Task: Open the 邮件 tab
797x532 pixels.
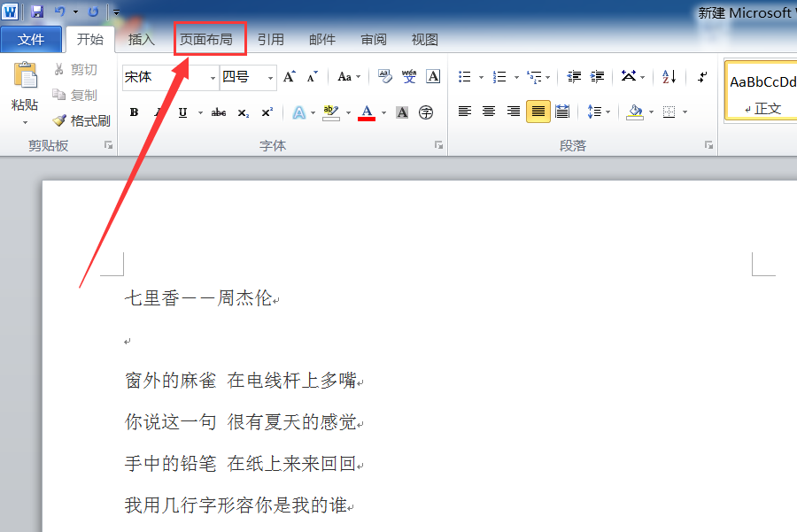Action: (x=322, y=39)
